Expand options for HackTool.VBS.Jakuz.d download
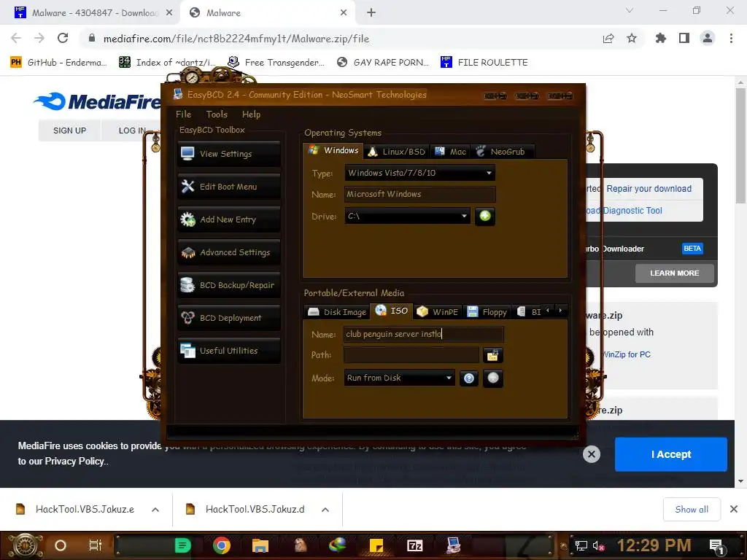747x560 pixels. pos(325,510)
